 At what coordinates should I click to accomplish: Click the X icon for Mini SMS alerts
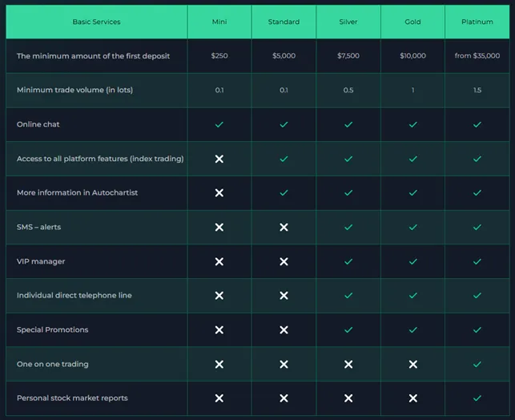(219, 228)
